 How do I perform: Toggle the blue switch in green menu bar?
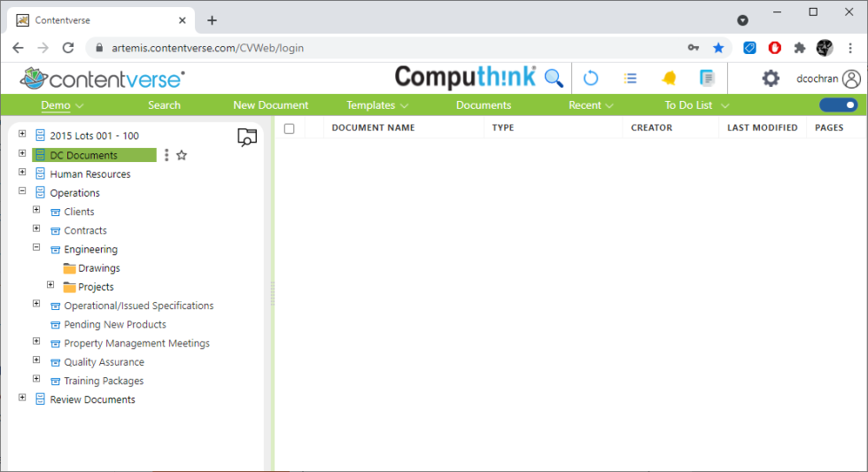click(838, 105)
